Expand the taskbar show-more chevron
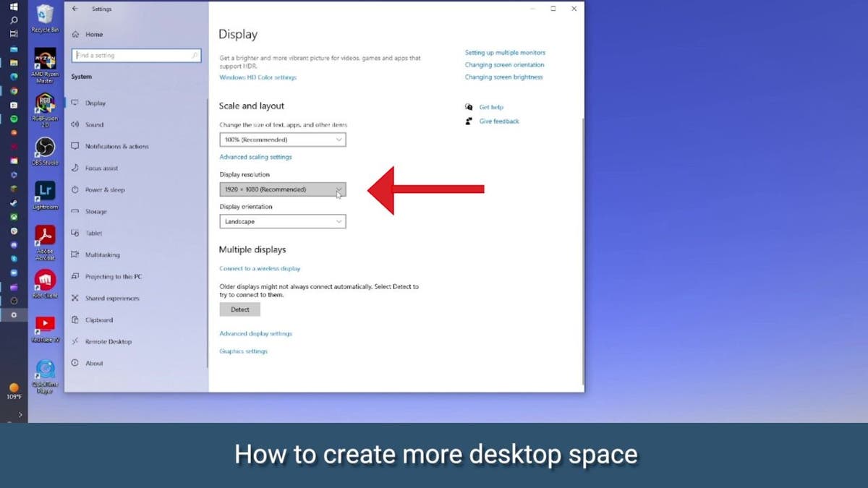The height and width of the screenshot is (488, 868). [x=20, y=414]
